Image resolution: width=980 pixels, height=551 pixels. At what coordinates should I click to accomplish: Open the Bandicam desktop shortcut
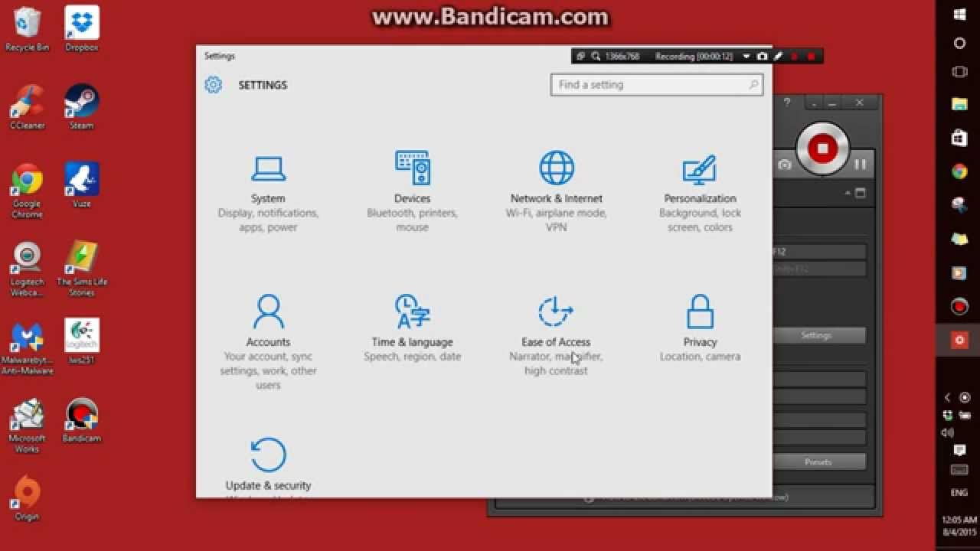(81, 421)
